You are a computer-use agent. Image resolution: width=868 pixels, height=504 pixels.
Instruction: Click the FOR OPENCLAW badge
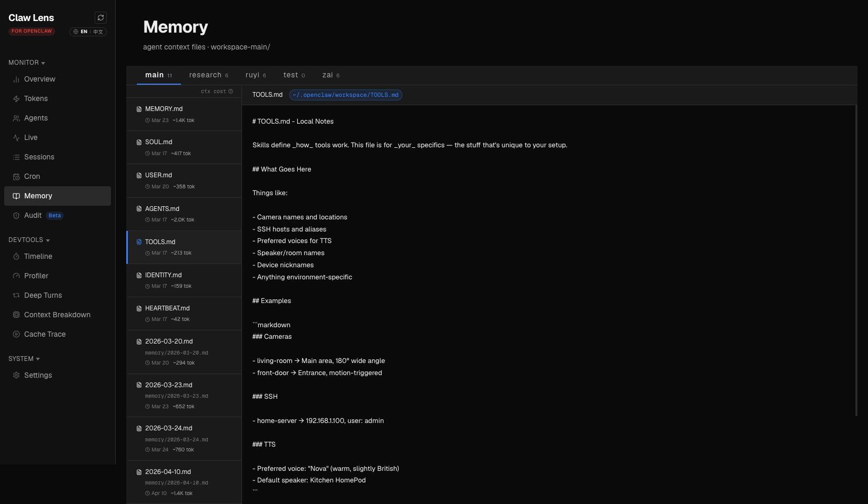pos(32,31)
